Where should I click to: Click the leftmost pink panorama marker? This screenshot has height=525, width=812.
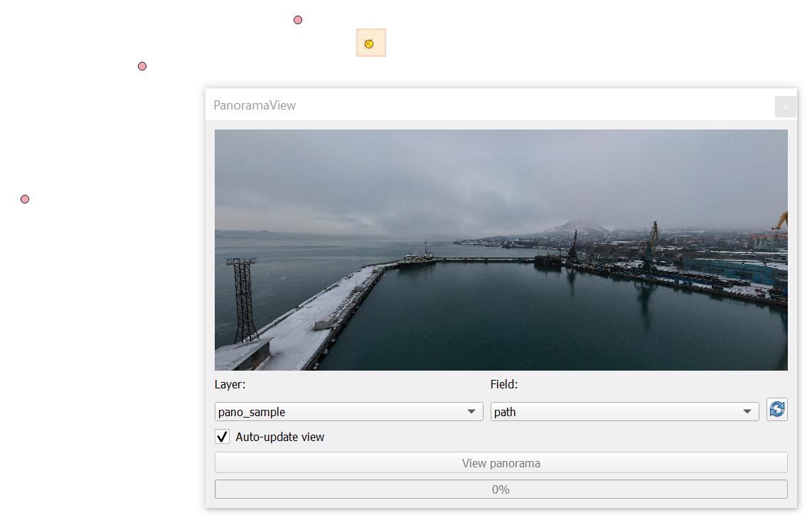[24, 199]
